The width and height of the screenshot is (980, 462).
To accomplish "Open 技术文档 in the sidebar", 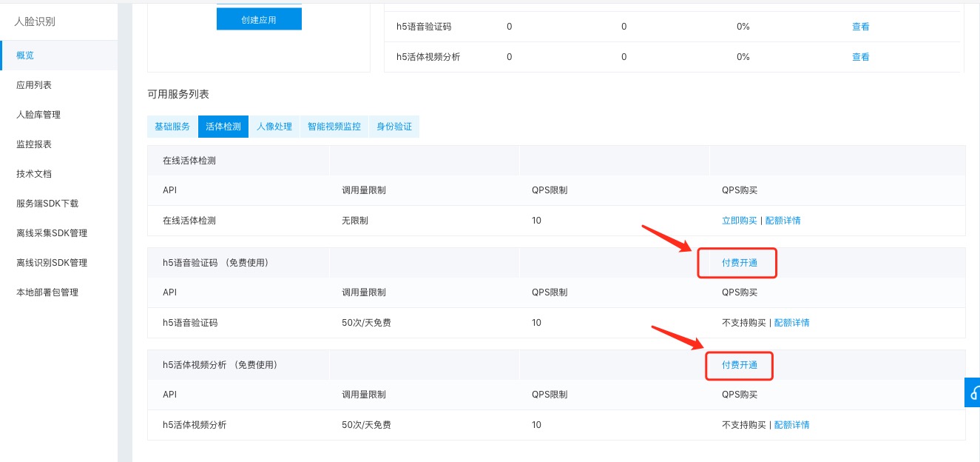I will click(x=34, y=174).
